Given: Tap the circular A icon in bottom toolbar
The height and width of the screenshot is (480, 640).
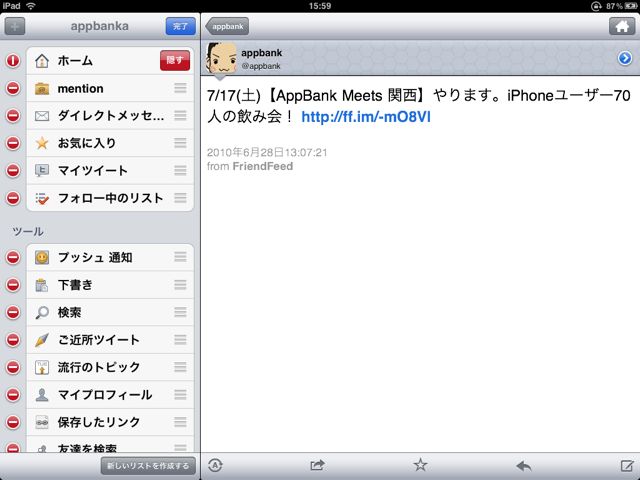Looking at the screenshot, I should pos(215,465).
